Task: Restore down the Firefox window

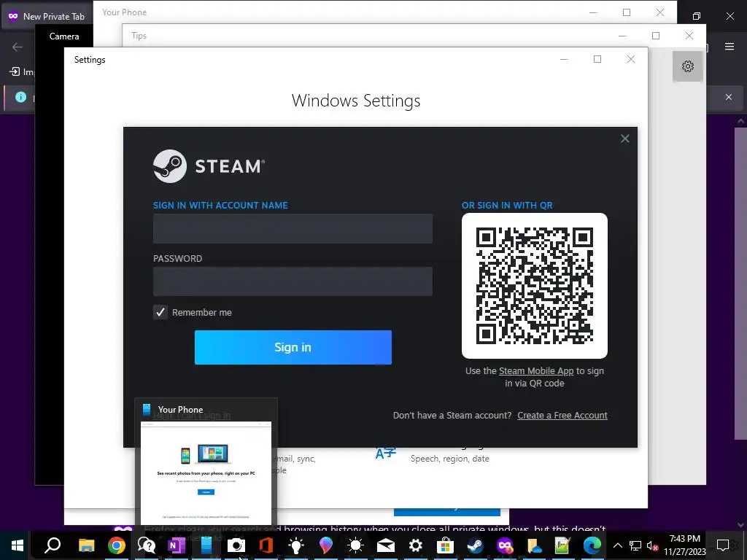Action: click(x=696, y=16)
